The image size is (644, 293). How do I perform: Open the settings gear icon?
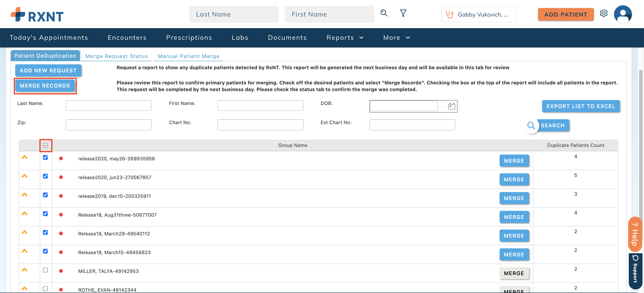(x=604, y=13)
